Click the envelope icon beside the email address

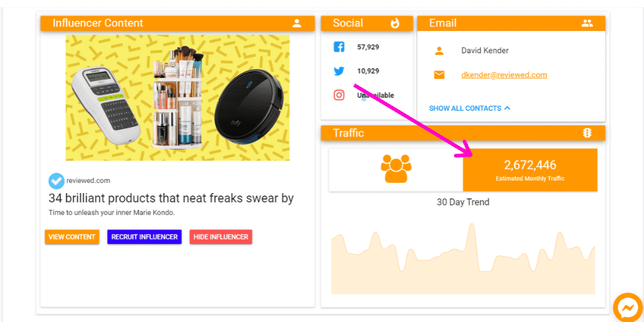439,75
